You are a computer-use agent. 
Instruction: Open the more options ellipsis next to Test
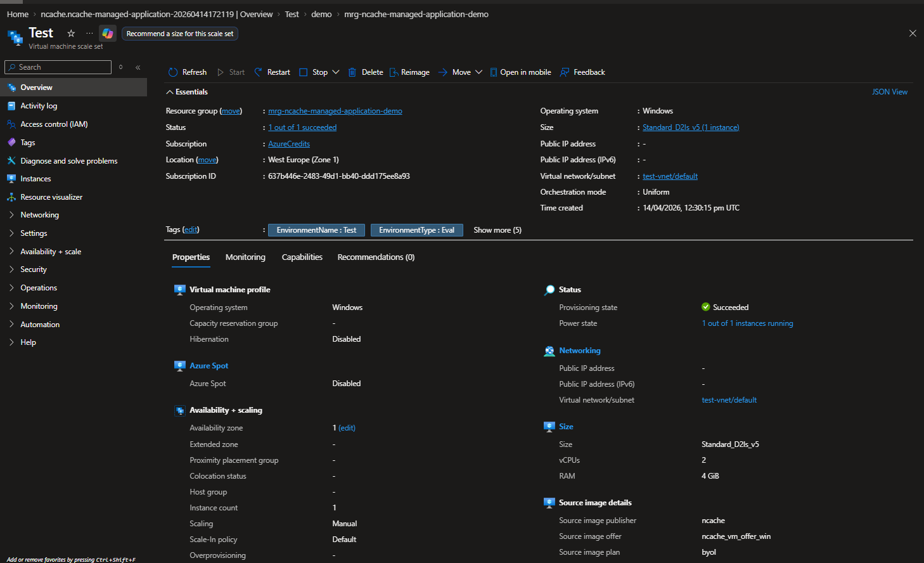[x=89, y=33]
